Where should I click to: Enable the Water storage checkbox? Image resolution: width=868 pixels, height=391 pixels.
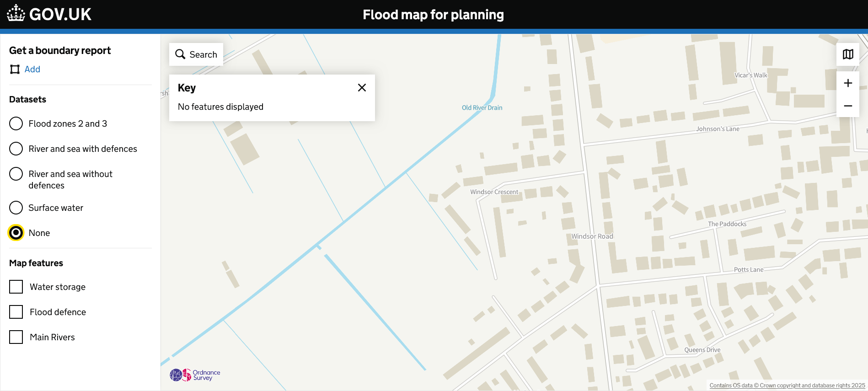[x=16, y=287]
